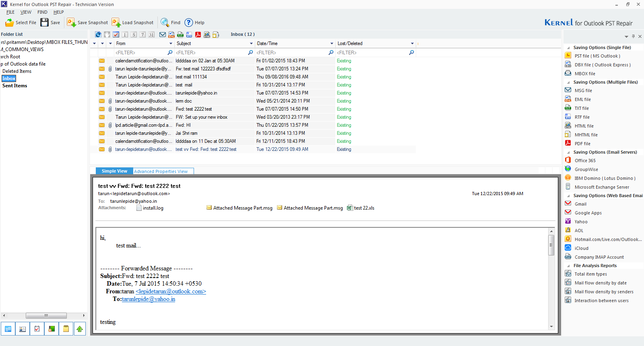Open the Find magnifier tool

170,23
